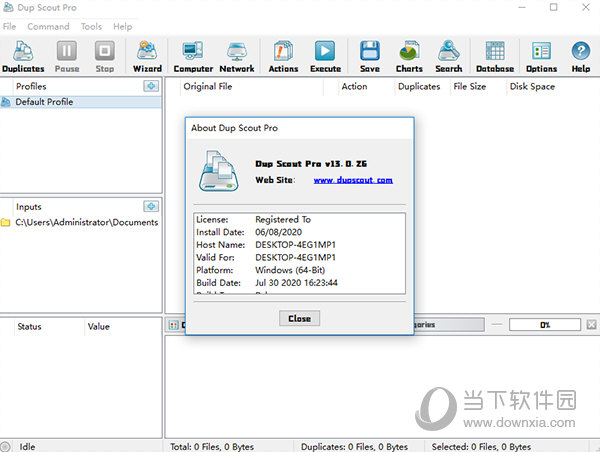Viewport: 600px width, 452px height.
Task: Click the Duplicates toolbar icon
Action: pos(23,56)
